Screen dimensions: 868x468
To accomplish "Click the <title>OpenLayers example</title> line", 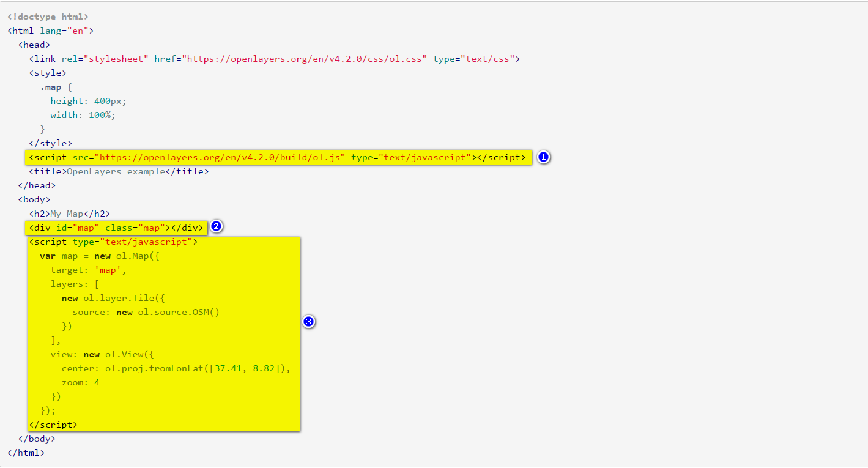I will 119,171.
